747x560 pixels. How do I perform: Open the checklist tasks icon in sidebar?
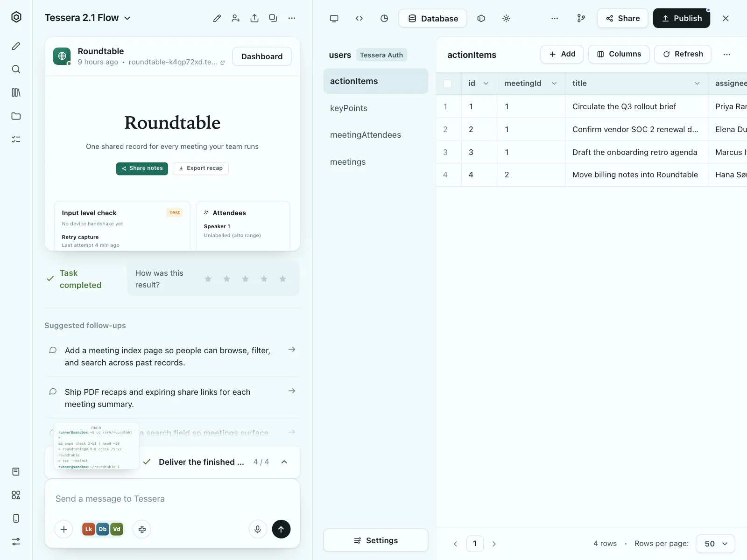point(16,139)
